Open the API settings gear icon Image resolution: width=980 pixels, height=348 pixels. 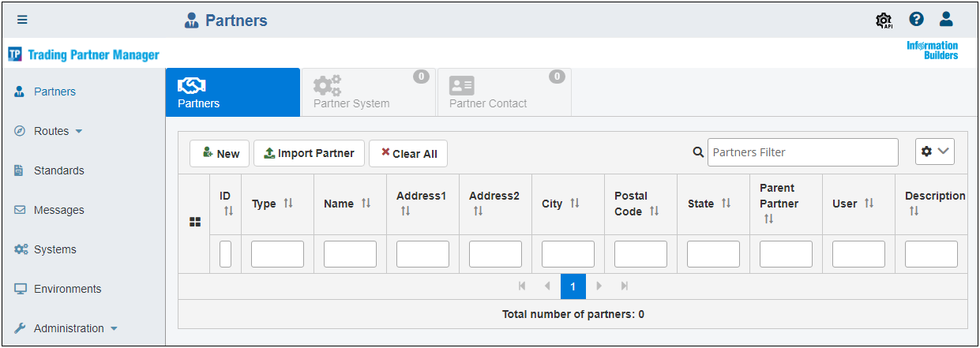click(x=884, y=21)
